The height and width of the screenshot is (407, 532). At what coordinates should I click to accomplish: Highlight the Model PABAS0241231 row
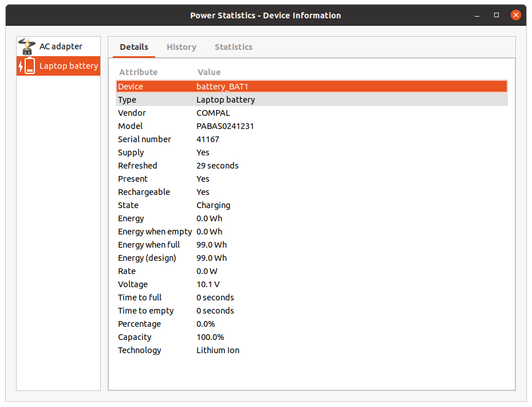click(x=312, y=126)
